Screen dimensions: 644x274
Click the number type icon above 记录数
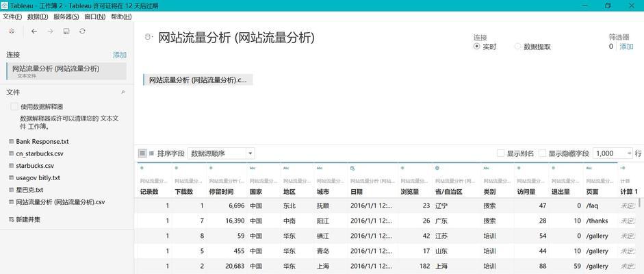[x=142, y=168]
